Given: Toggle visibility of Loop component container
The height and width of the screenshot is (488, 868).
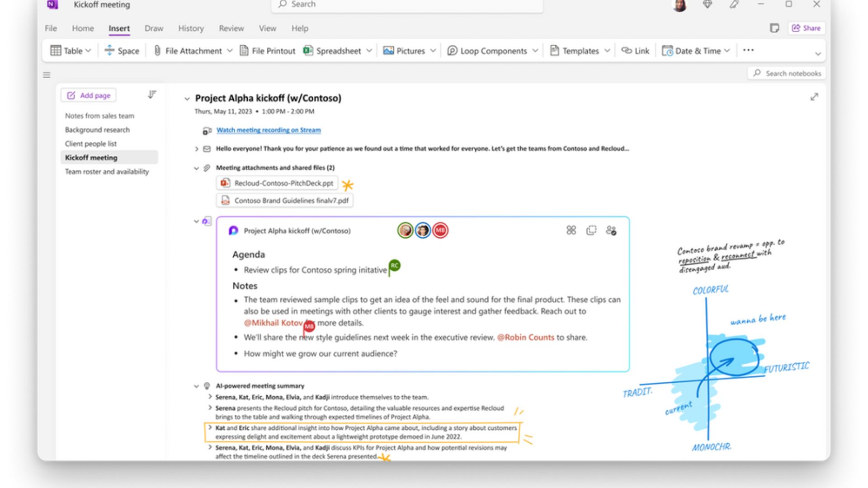Looking at the screenshot, I should (x=196, y=221).
